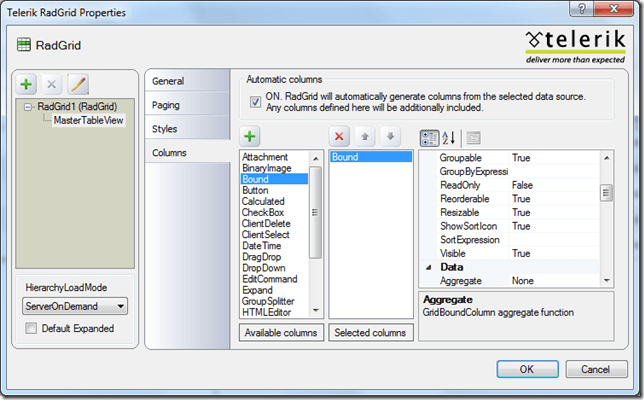Select EditCommand in available columns
This screenshot has height=400, width=644.
pyautogui.click(x=274, y=279)
